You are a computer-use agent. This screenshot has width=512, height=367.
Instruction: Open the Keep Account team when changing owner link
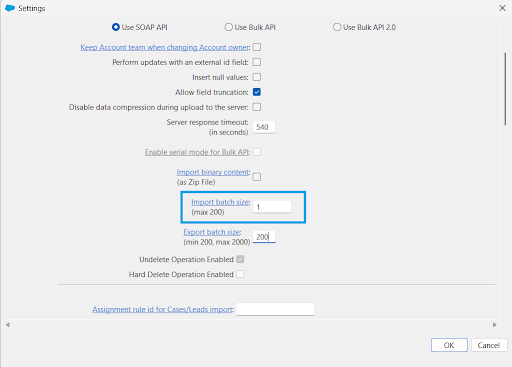[165, 47]
